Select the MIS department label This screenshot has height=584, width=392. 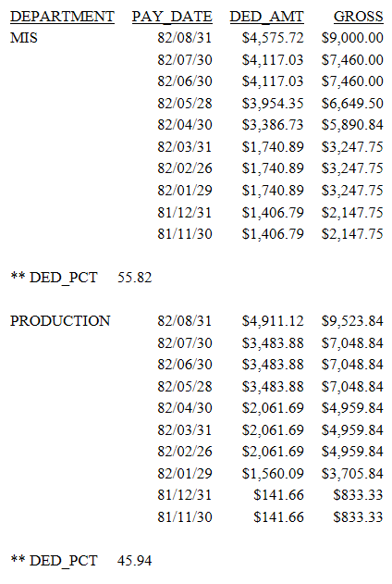(24, 38)
